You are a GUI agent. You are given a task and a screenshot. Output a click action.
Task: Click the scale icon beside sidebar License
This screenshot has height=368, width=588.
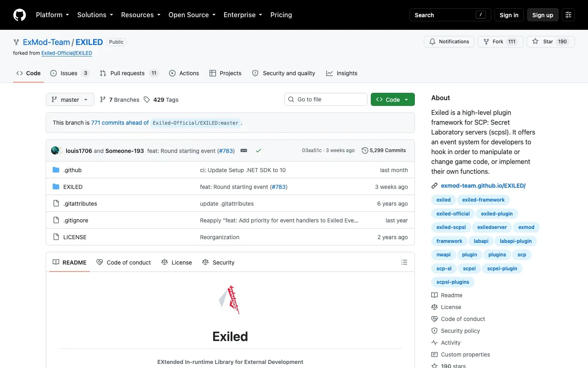434,307
